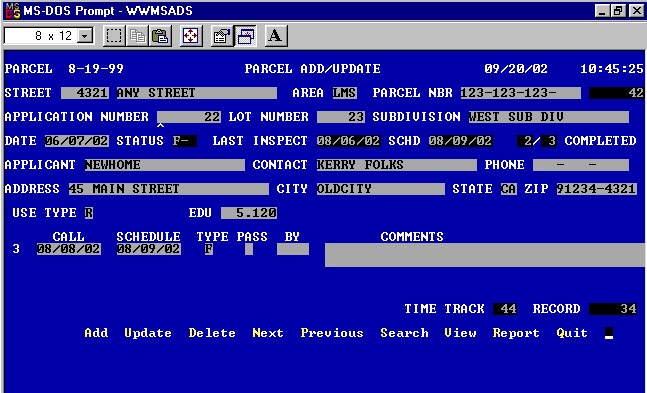Click the Subdivision field WEST SUB DIV
647x393 pixels.
tap(549, 117)
